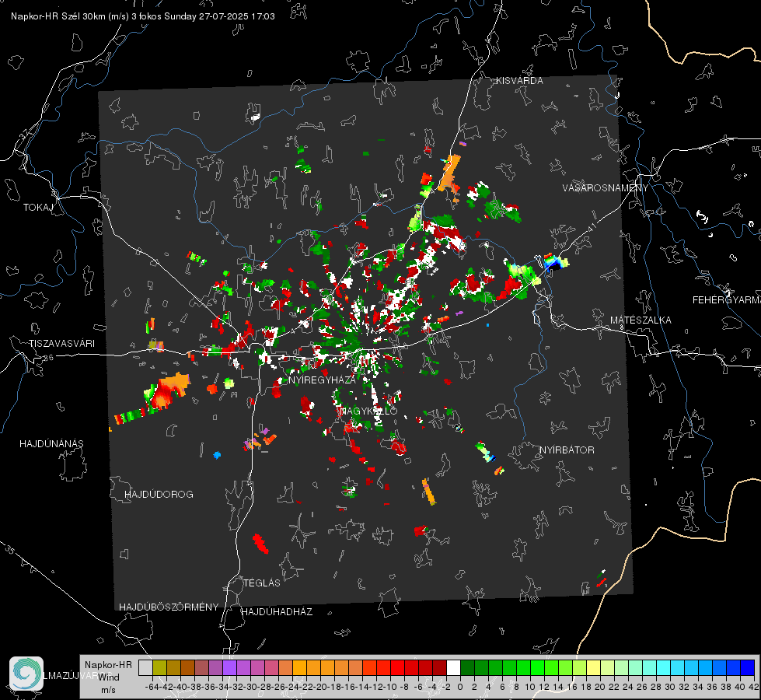Screen dimensions: 761x700
Task: Click the HAJDÚNÁNÁS map label
Action: coord(51,444)
